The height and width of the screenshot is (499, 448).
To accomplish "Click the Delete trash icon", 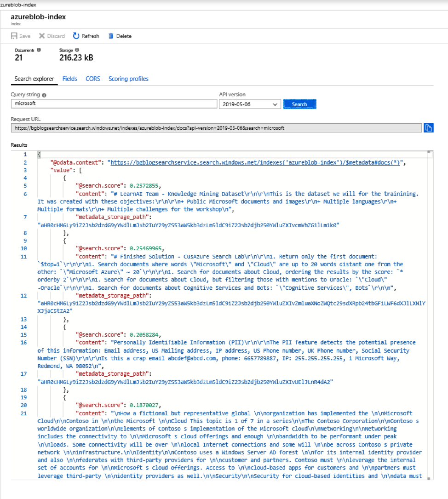I will point(110,36).
